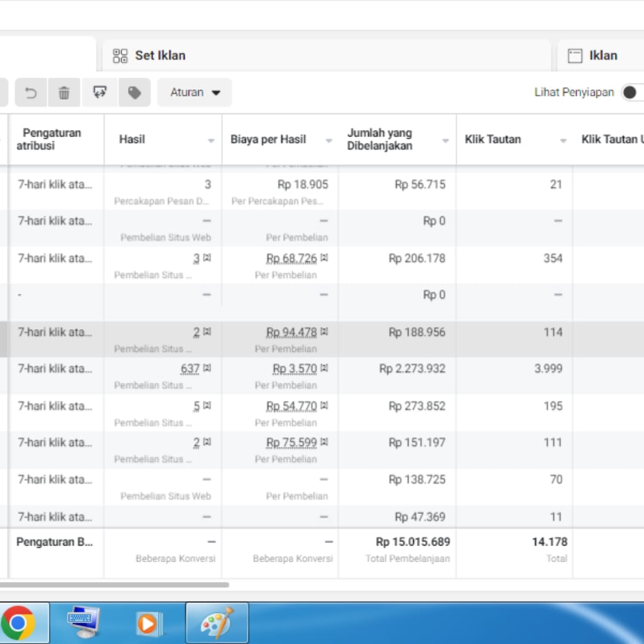This screenshot has width=644, height=644.
Task: Click the link clicks value 3.999
Action: click(x=548, y=369)
